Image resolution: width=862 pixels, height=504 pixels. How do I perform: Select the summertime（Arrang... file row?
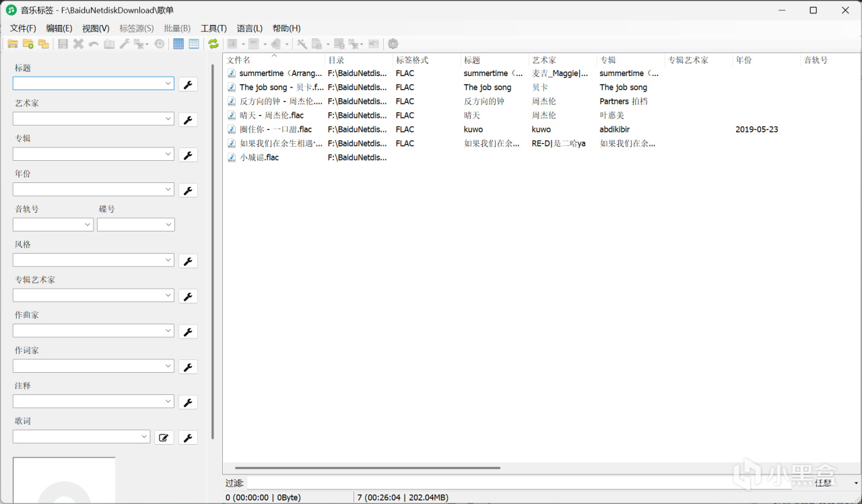[x=281, y=73]
